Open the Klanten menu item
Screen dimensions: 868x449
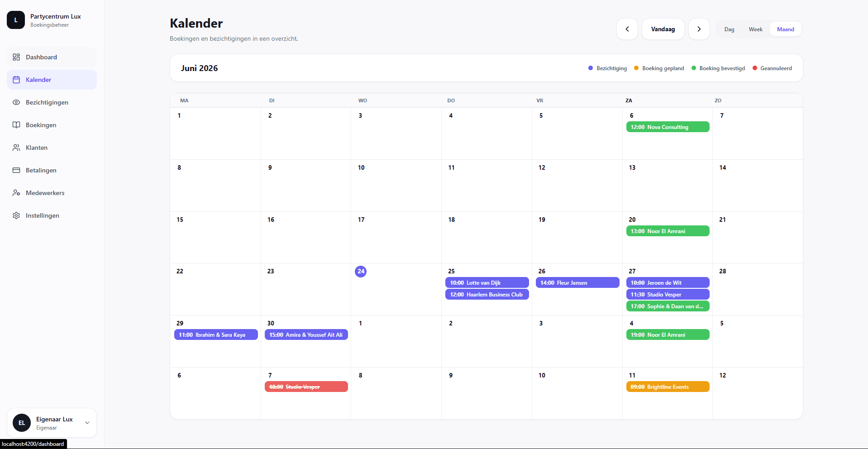coord(52,148)
